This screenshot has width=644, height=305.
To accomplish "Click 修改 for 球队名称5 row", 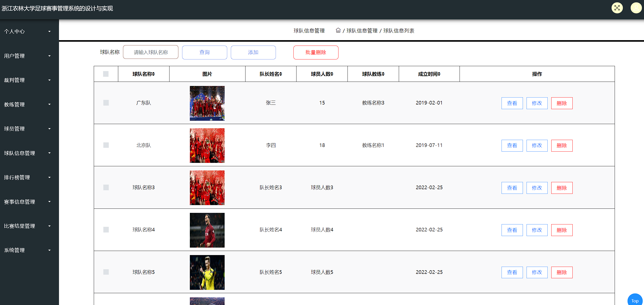I will tap(537, 272).
